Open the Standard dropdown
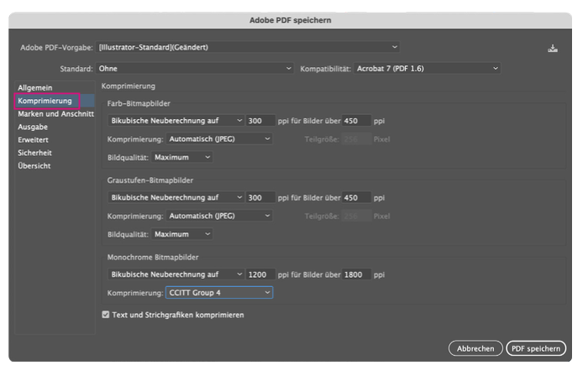Image resolution: width=588 pixels, height=376 pixels. coord(195,68)
